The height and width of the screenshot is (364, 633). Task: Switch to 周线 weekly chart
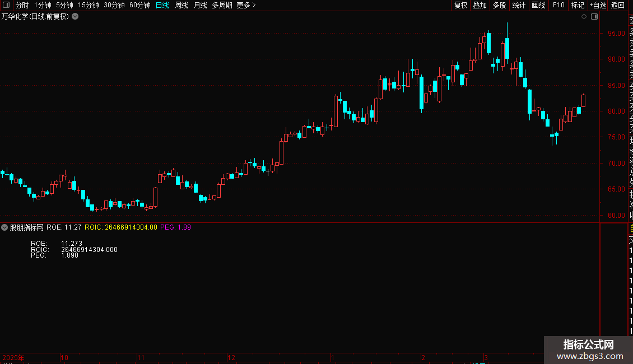click(x=181, y=5)
